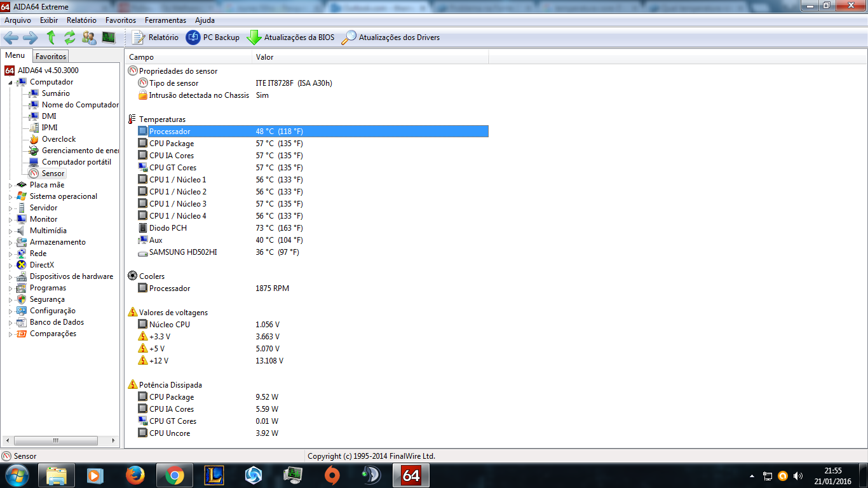The image size is (868, 488).
Task: Click the AIDA64 v4.50.3000 root icon
Action: tap(10, 71)
